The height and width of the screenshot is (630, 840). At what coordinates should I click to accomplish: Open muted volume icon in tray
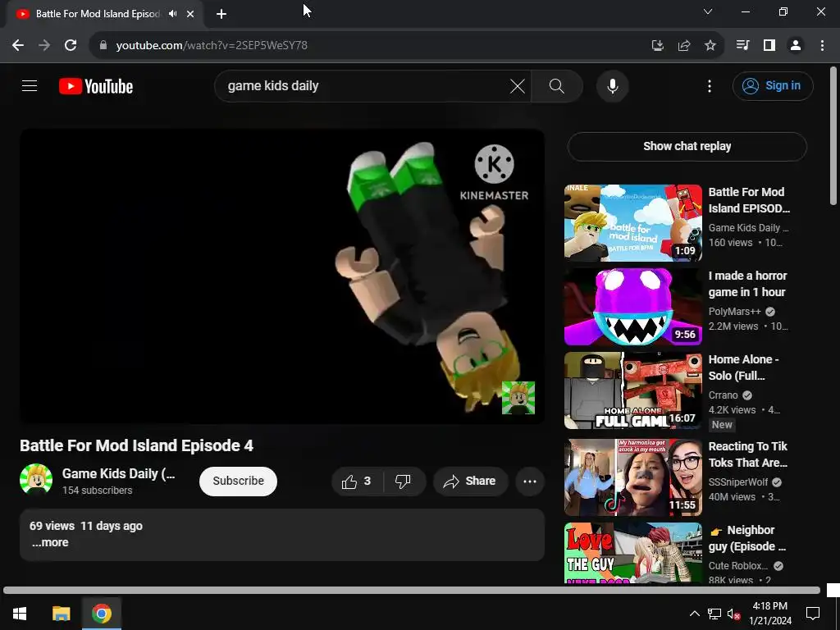point(733,614)
